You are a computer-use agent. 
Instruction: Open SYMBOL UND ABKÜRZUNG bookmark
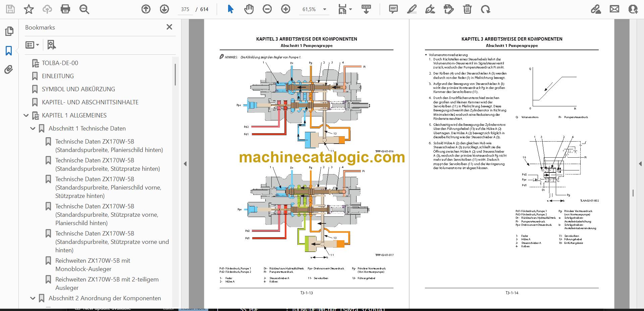(78, 89)
